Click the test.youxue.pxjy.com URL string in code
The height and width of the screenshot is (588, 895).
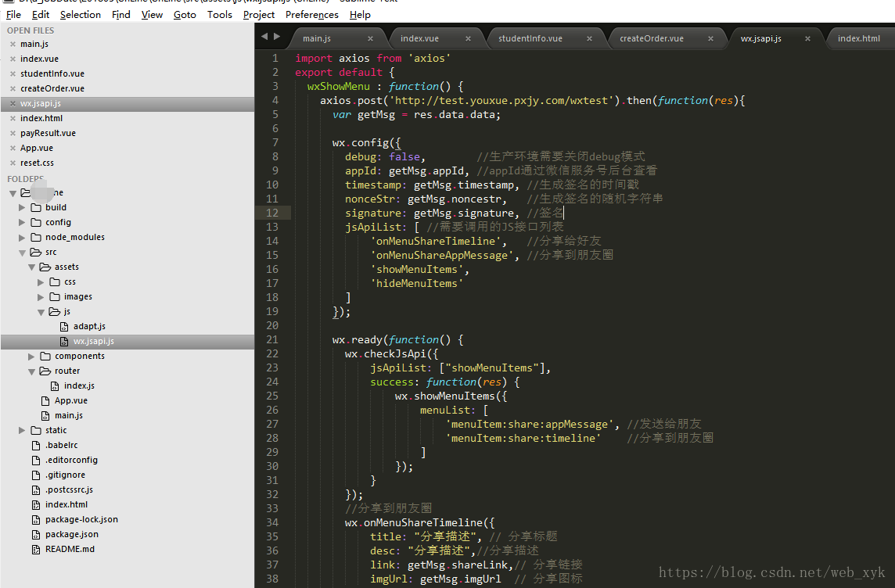[505, 100]
